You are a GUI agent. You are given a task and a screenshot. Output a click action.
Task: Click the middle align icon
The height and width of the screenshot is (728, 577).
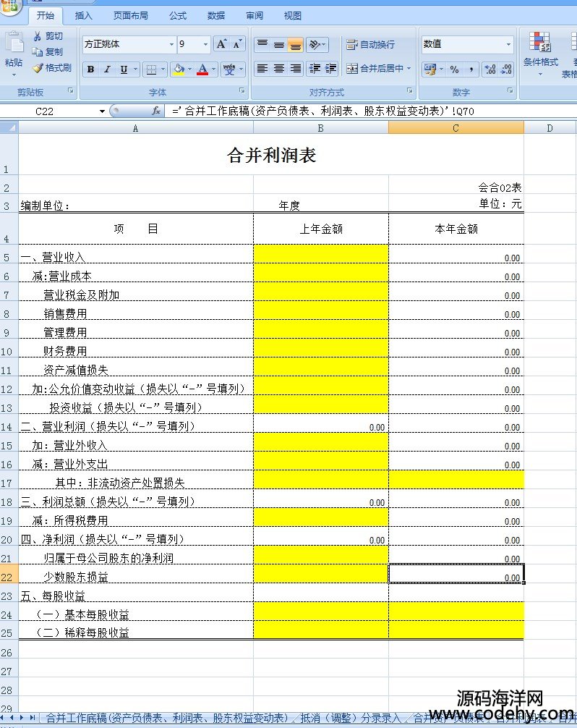point(279,44)
